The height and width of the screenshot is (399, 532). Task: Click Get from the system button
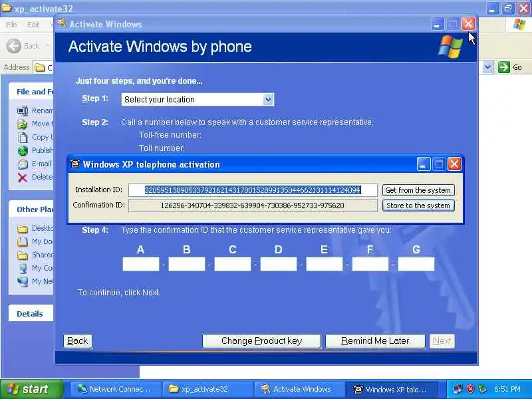pos(418,190)
